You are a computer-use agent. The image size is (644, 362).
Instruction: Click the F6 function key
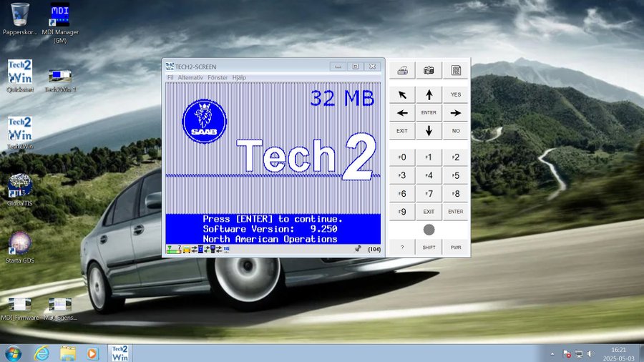point(402,194)
